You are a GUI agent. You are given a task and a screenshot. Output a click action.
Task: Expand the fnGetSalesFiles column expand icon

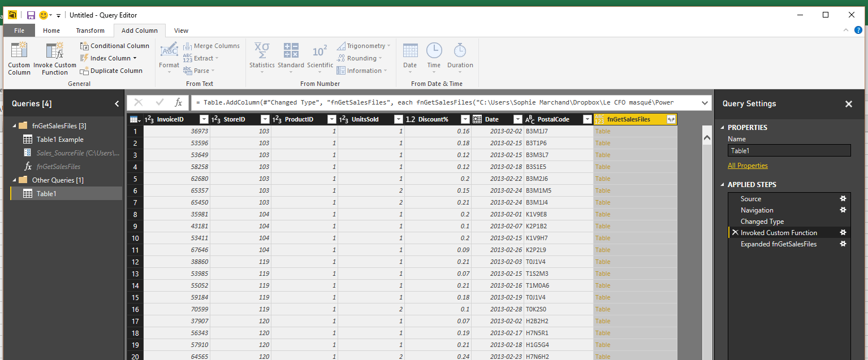pyautogui.click(x=671, y=119)
